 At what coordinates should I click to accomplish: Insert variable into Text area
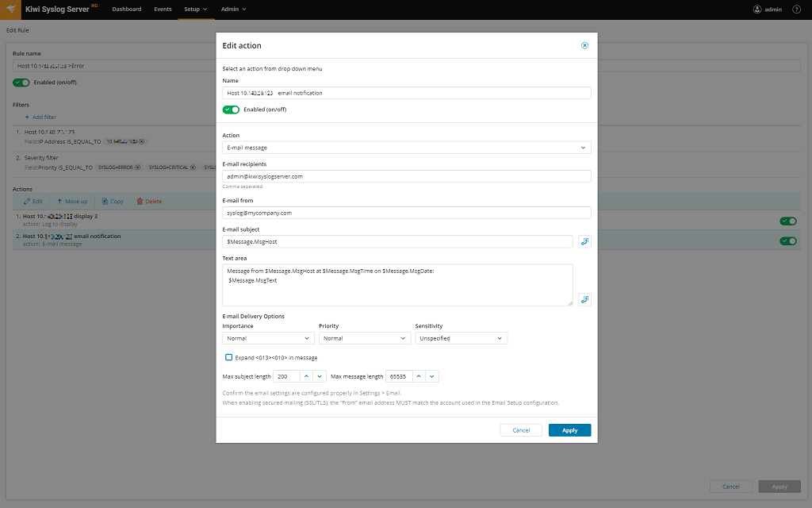tap(584, 299)
